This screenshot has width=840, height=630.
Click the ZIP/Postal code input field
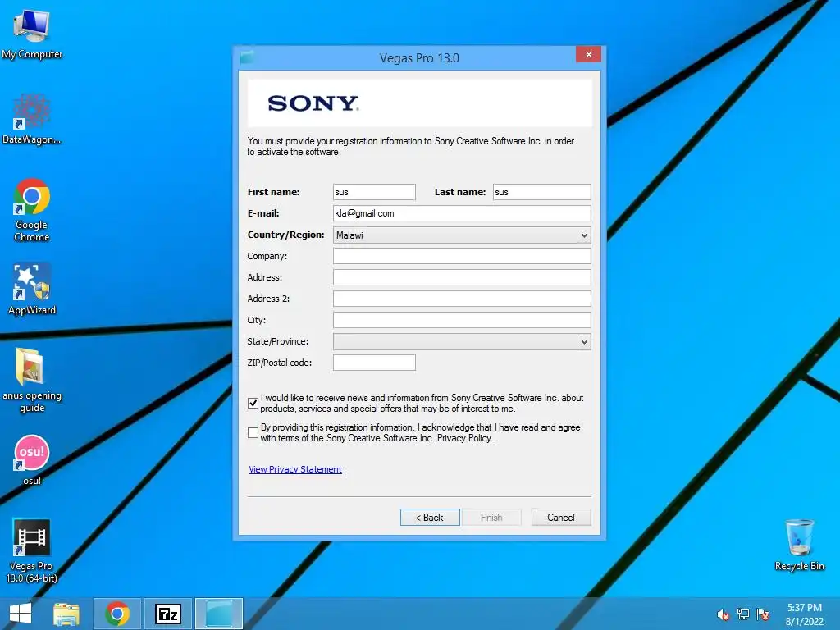tap(374, 362)
